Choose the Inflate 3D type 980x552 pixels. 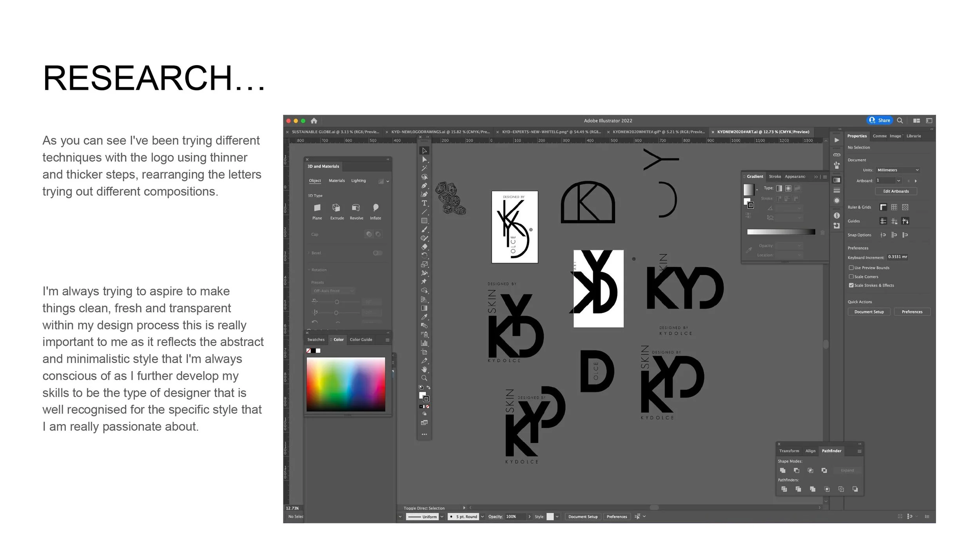point(376,211)
